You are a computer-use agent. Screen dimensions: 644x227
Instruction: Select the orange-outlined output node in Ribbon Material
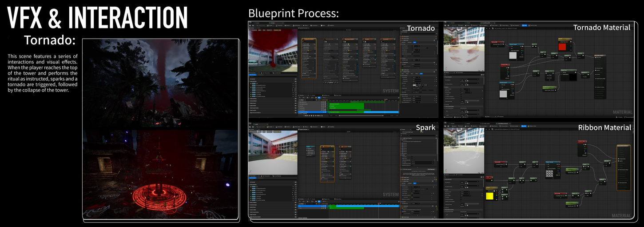[x=624, y=167]
